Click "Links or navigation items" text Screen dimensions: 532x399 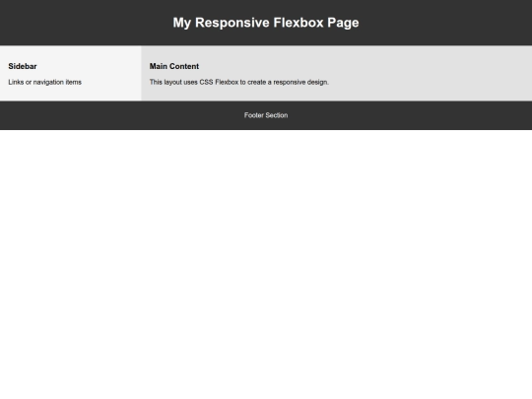click(x=44, y=82)
